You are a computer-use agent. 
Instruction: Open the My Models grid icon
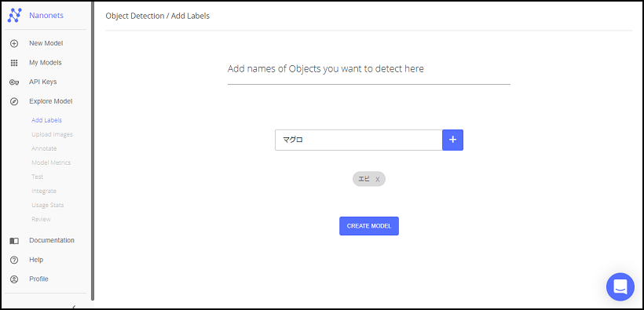click(14, 63)
